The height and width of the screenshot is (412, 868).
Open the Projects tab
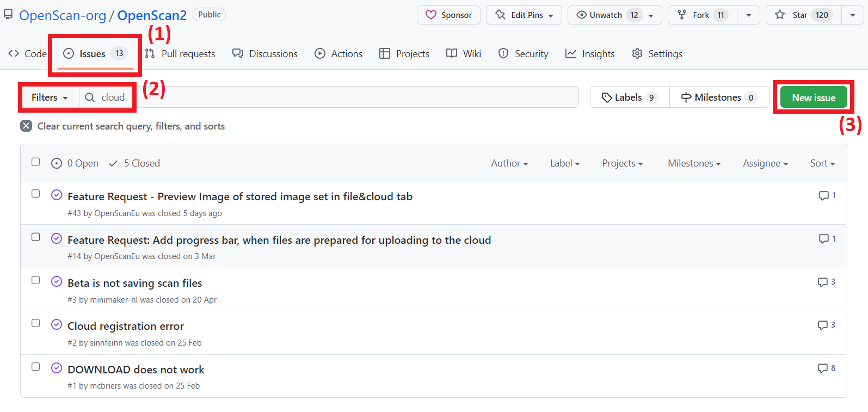click(404, 53)
